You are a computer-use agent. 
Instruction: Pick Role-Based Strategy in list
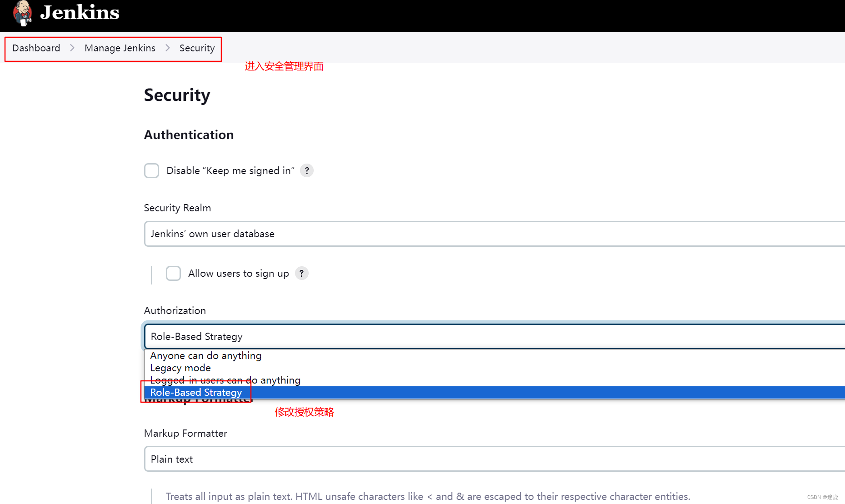(495, 393)
